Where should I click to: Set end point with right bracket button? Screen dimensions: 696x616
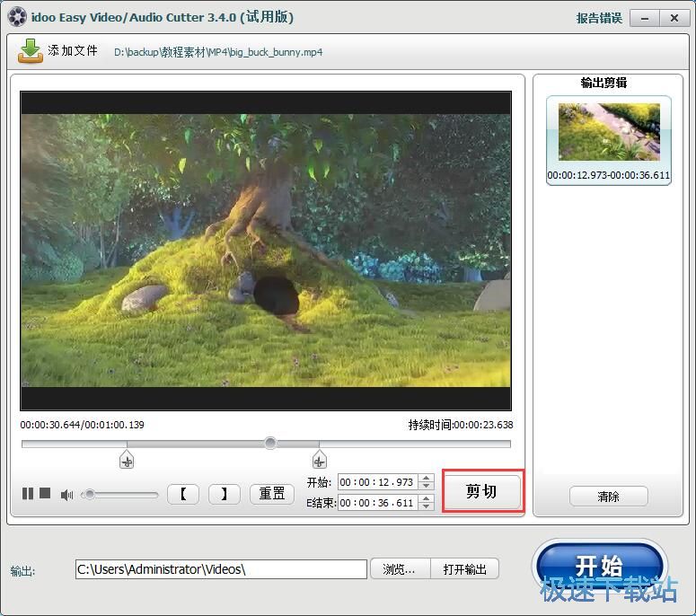tap(224, 494)
